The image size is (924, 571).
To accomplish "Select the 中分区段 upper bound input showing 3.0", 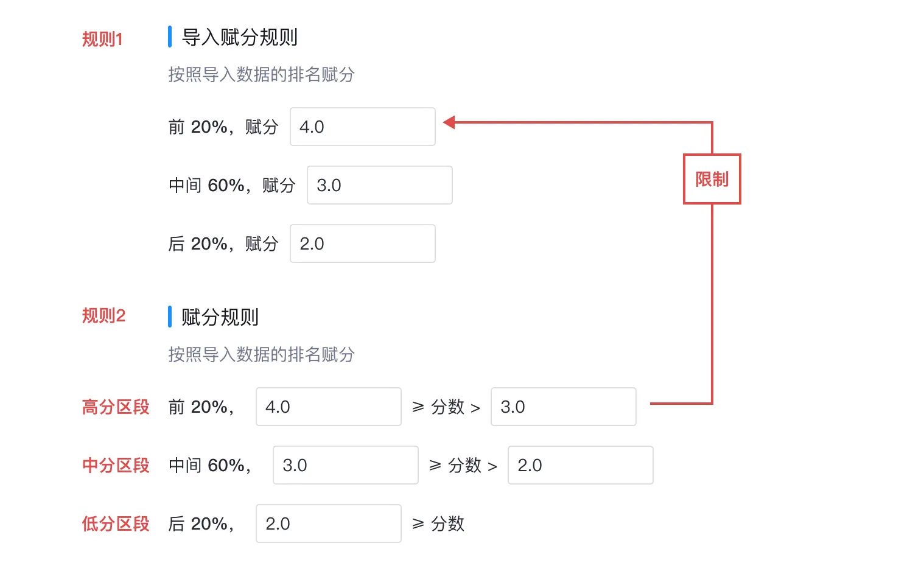I will pos(346,465).
